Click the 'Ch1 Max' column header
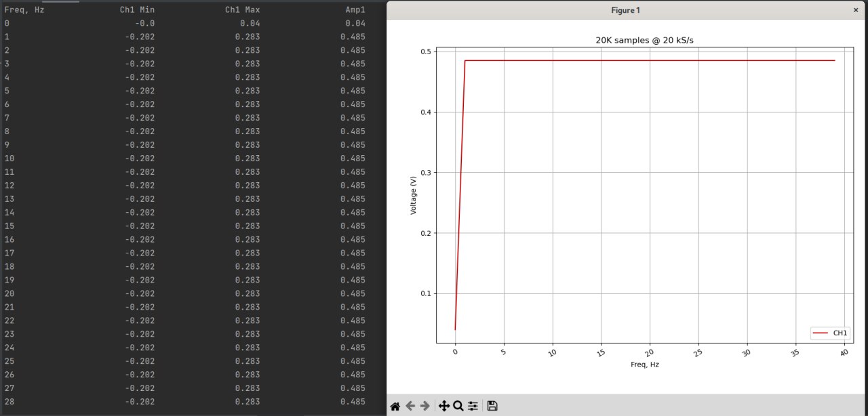Image resolution: width=868 pixels, height=416 pixels. [x=242, y=9]
